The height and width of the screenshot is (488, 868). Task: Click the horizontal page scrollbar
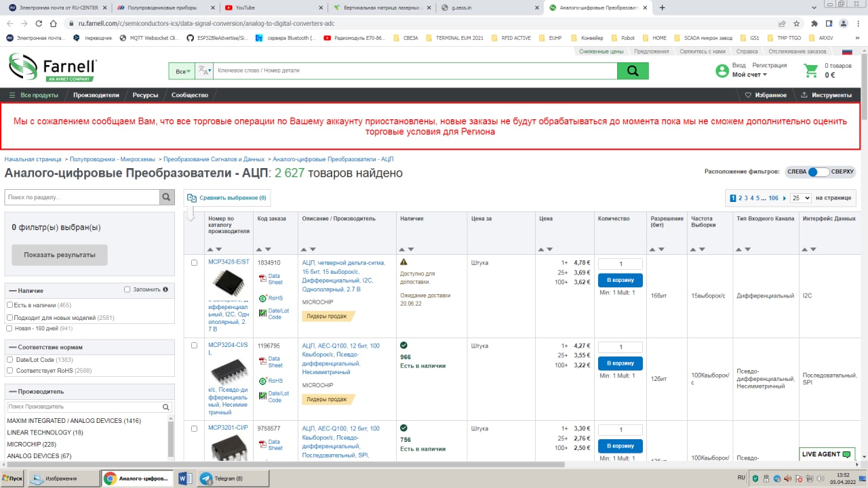click(285, 464)
